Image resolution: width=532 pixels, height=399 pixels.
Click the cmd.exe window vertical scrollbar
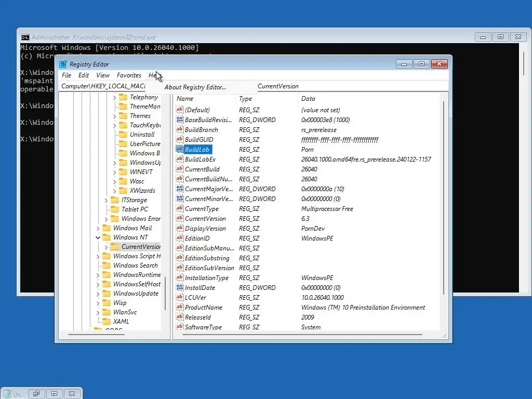pos(524,64)
